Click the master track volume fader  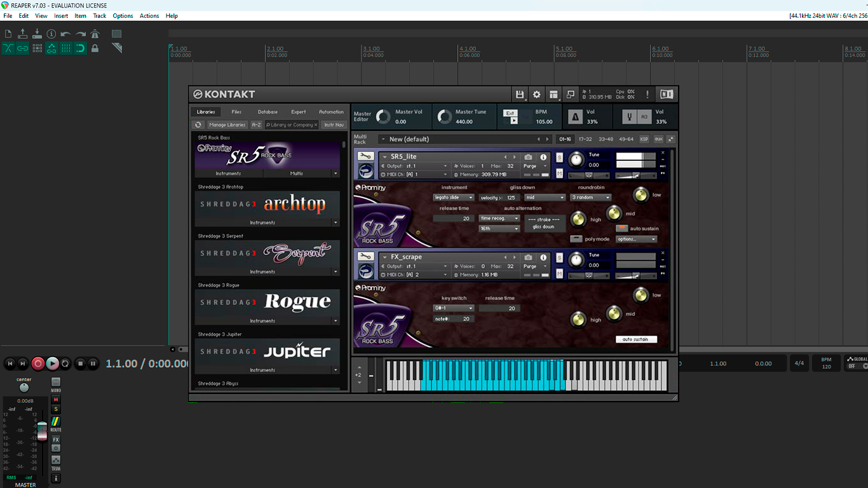[42, 431]
